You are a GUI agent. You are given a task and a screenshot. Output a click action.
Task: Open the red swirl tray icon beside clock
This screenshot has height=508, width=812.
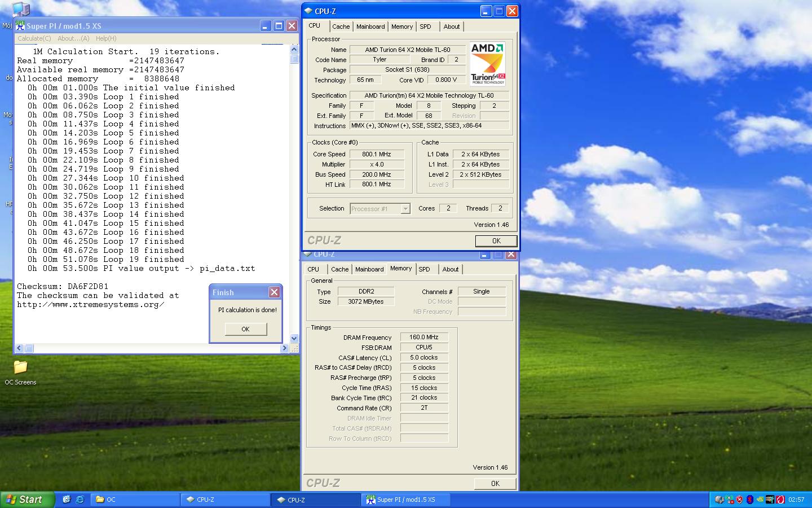(x=780, y=500)
